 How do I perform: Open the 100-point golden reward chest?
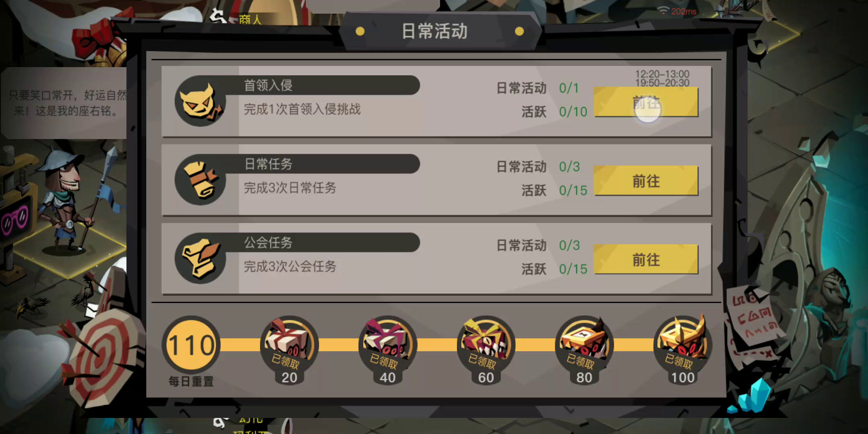pyautogui.click(x=683, y=346)
